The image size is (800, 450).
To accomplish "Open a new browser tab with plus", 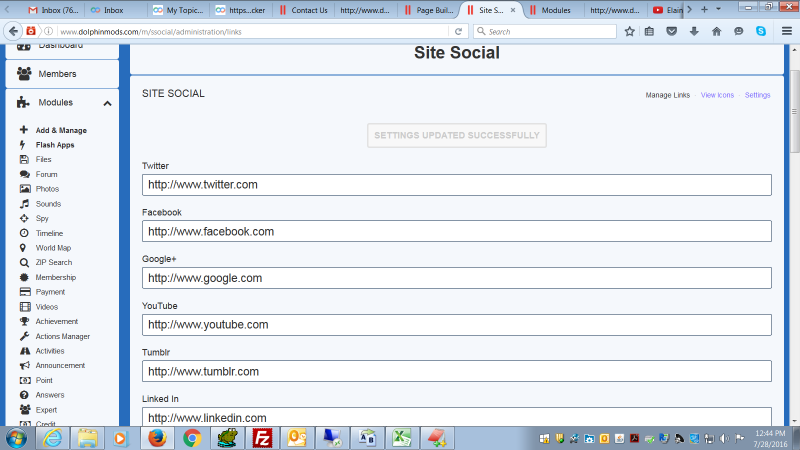I will [x=704, y=9].
